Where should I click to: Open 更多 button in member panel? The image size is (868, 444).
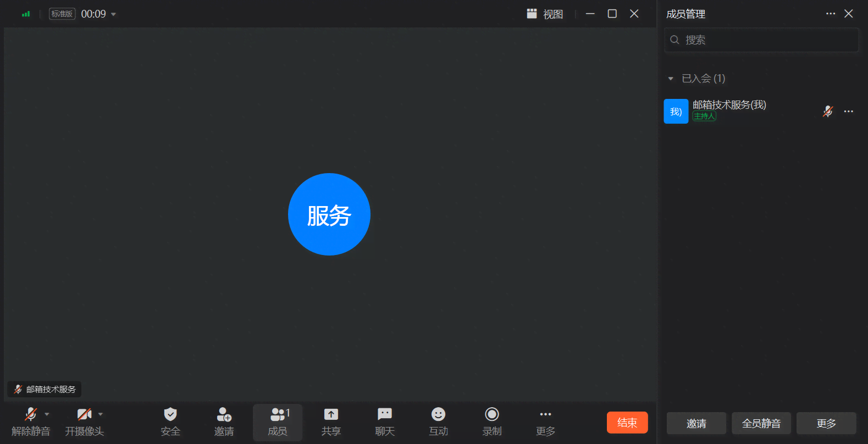(826, 424)
